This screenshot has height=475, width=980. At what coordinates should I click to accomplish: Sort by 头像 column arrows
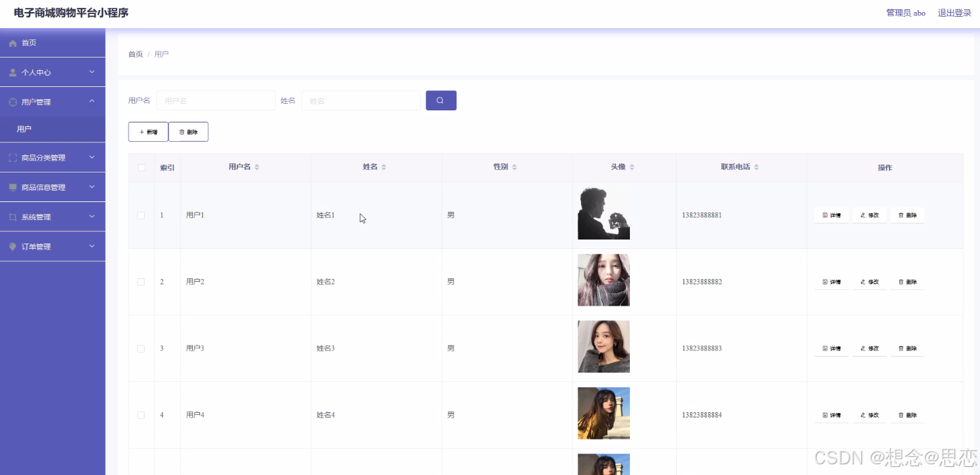[x=632, y=167]
